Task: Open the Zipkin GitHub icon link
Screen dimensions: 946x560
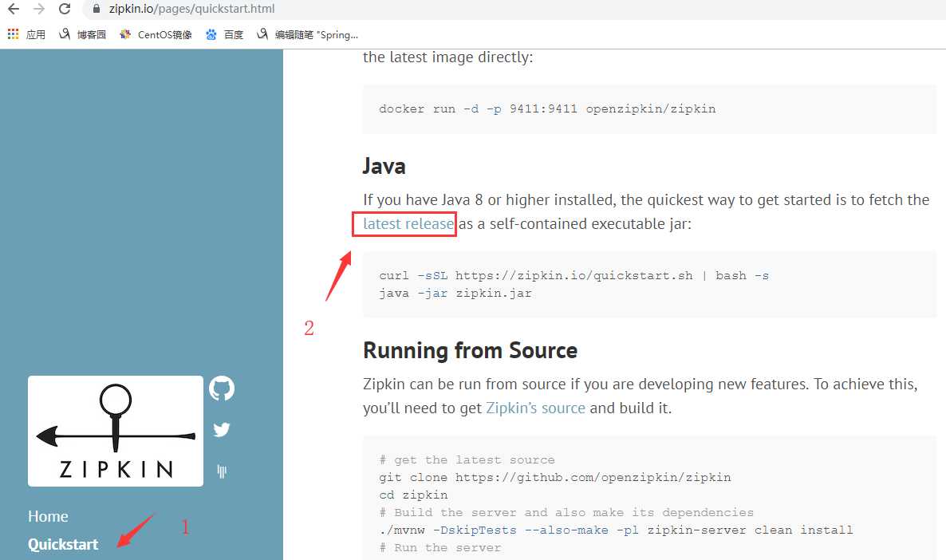Action: pyautogui.click(x=222, y=388)
